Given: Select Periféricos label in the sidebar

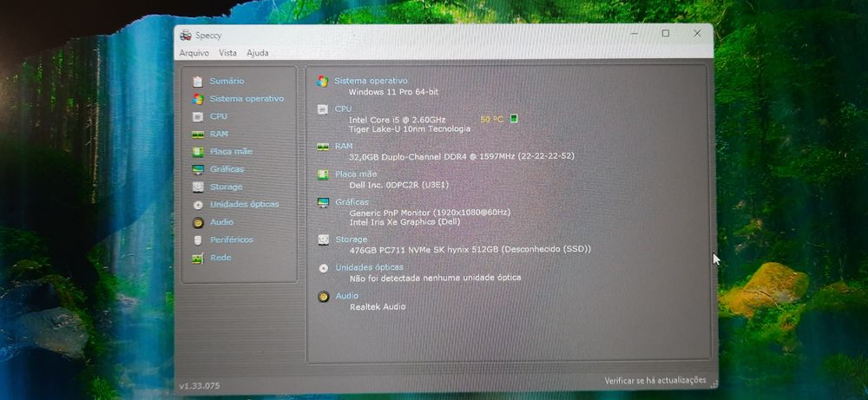Looking at the screenshot, I should click(232, 239).
